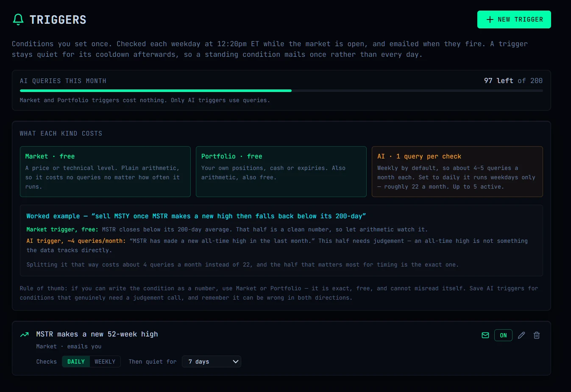Delete the MSTR trigger with trash icon
Screen dimensions: 571x392
(x=537, y=335)
